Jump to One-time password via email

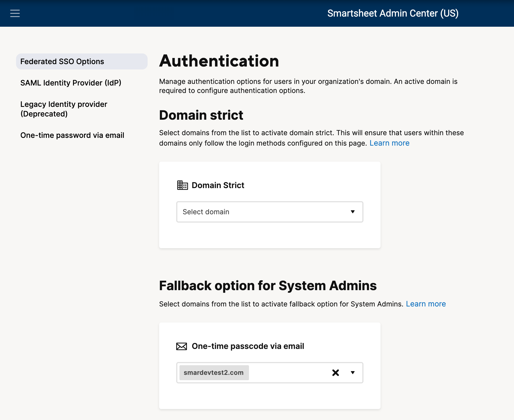click(x=72, y=135)
